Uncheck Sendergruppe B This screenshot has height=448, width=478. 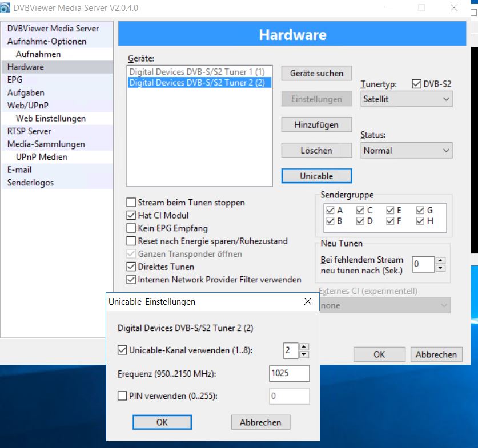[x=330, y=221]
